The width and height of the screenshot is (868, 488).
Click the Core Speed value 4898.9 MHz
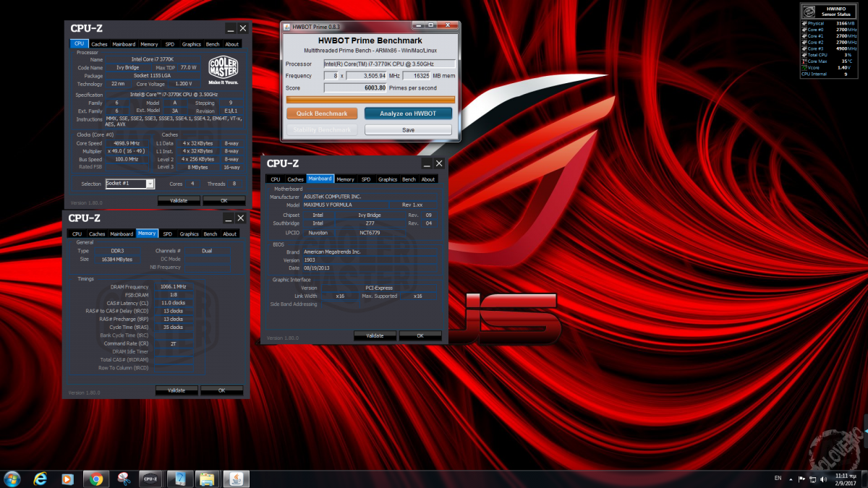coord(127,143)
